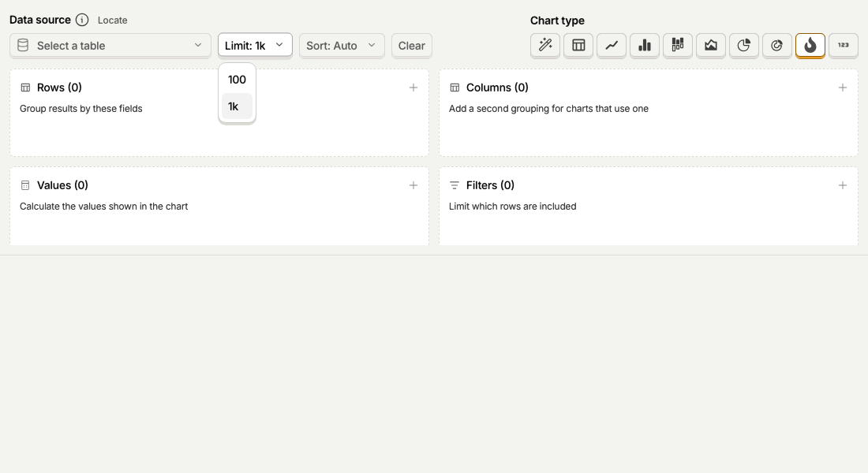Open the Select a table dropdown
Image resolution: width=868 pixels, height=473 pixels.
(110, 46)
